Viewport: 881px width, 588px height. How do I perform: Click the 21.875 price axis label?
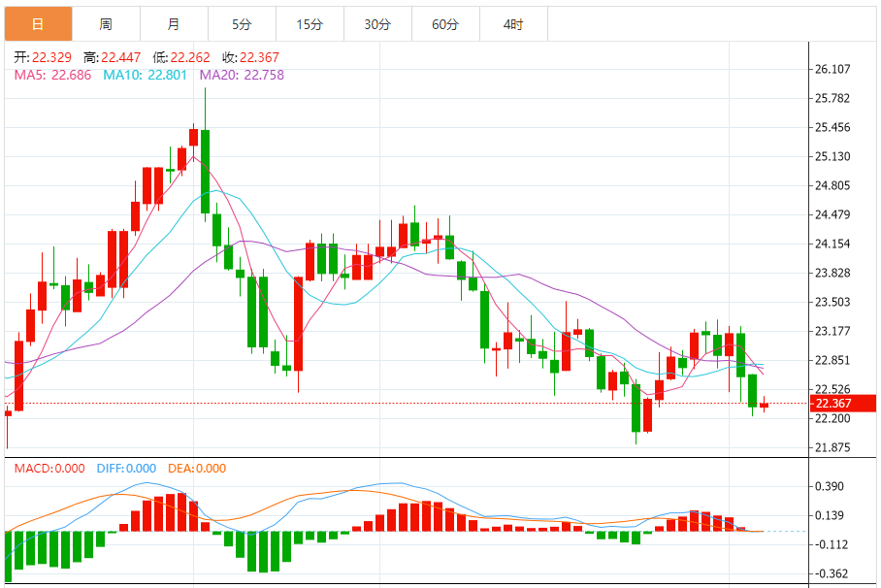pos(832,447)
